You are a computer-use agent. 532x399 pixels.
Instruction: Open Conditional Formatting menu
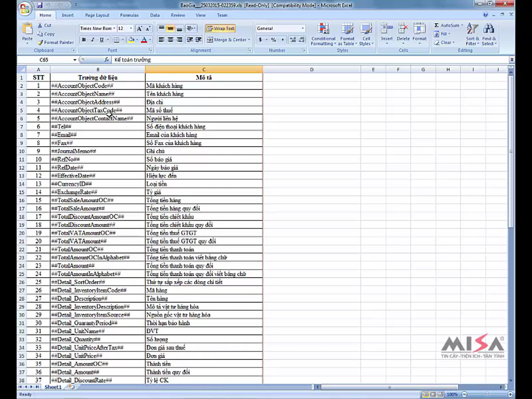(x=323, y=34)
